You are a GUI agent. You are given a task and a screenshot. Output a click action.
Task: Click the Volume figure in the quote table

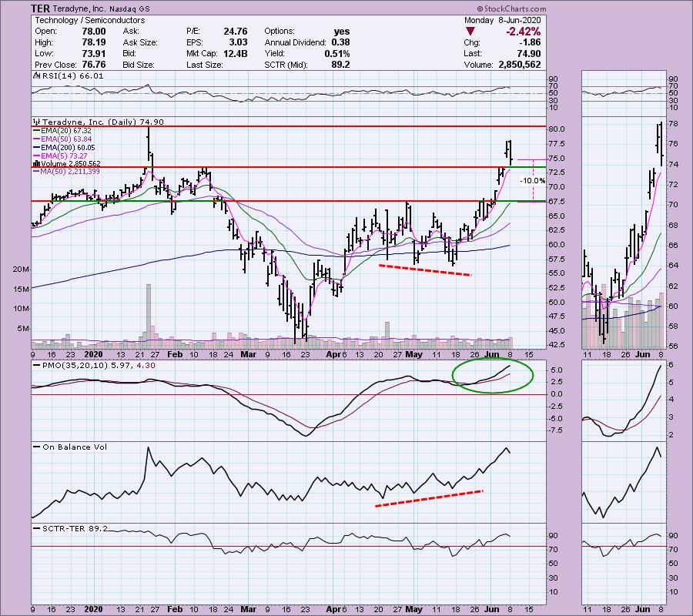click(x=519, y=65)
